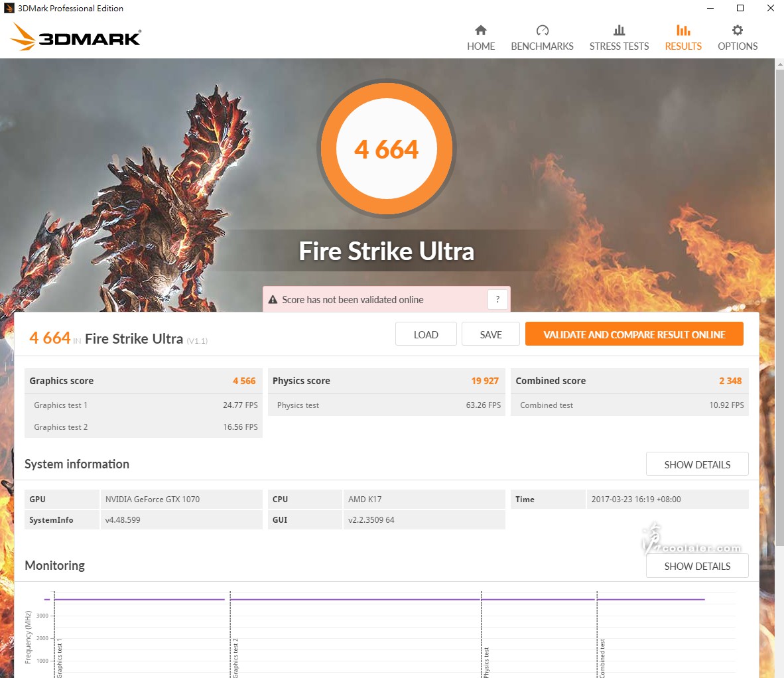The image size is (784, 678).
Task: Click the Combined test result 10.92 FPS
Action: [726, 405]
